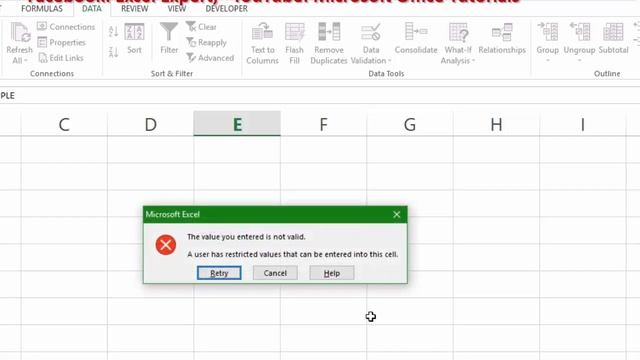Expand Refresh All dropdown arrow
Viewport: 640px width, 360px height.
(x=25, y=61)
